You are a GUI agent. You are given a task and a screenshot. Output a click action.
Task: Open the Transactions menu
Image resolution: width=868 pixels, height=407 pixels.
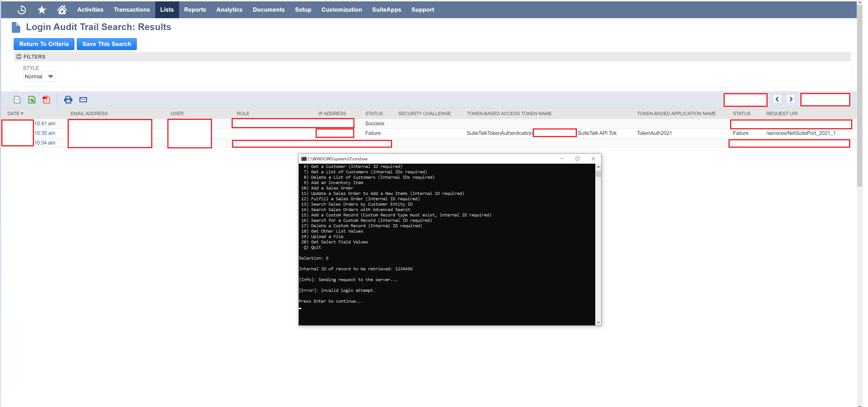point(131,9)
